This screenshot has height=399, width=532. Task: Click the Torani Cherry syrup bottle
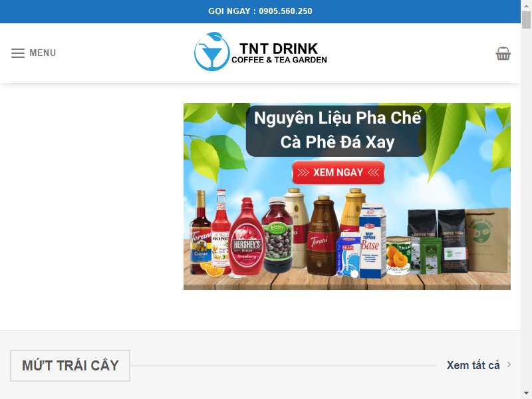click(200, 232)
